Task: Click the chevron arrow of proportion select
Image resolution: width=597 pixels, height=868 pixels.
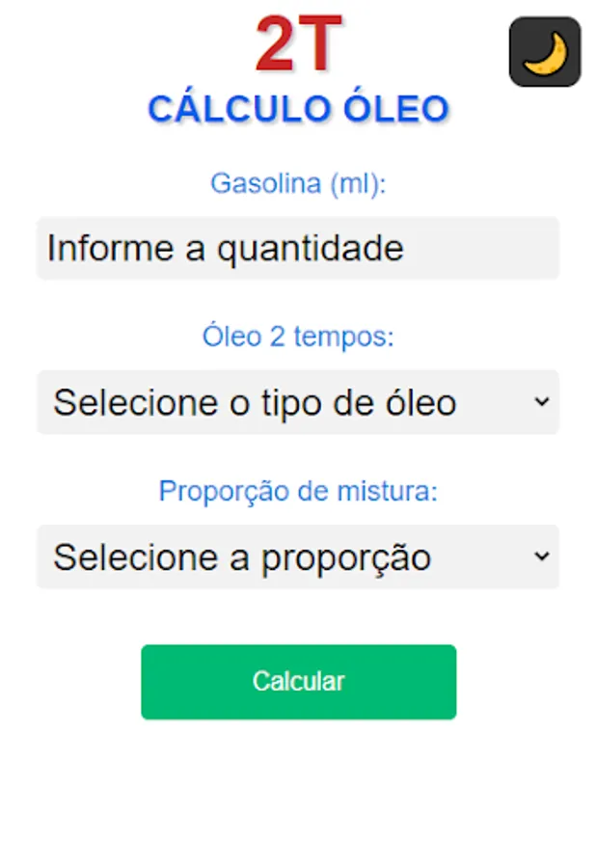Action: pyautogui.click(x=542, y=556)
